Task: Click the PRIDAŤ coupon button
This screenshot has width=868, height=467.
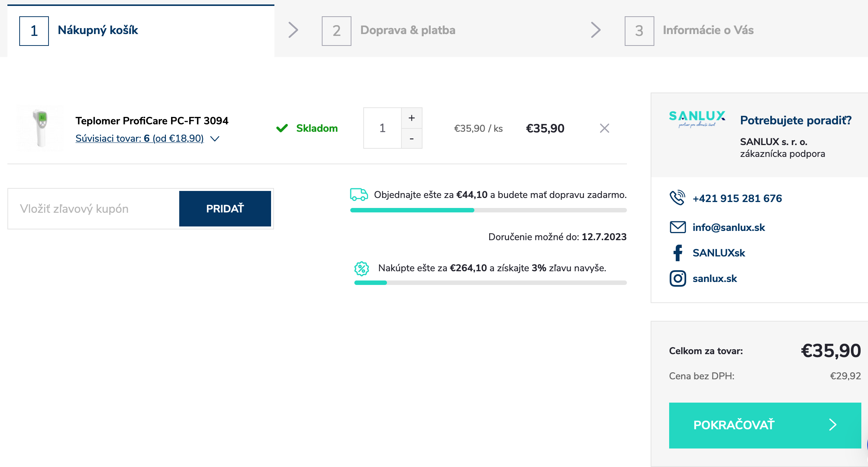Action: click(x=225, y=209)
